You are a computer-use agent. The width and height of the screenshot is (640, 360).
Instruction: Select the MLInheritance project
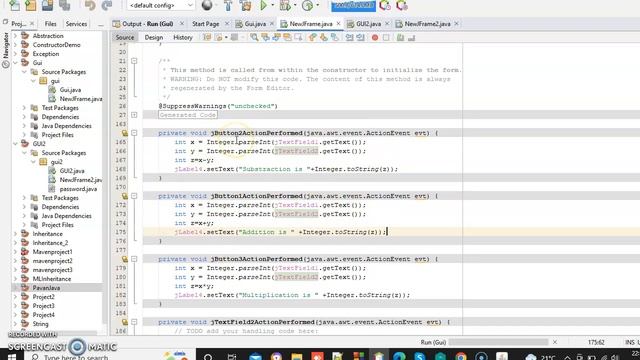point(52,279)
